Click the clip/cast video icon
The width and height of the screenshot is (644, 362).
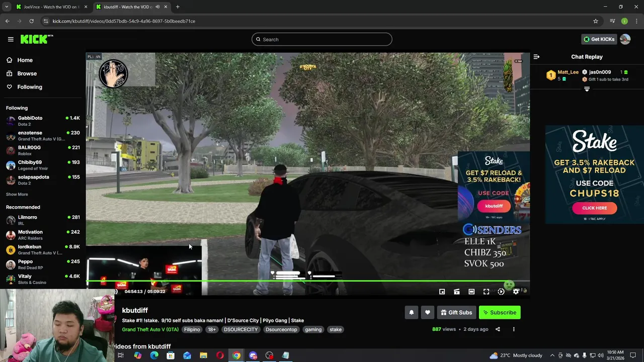coord(456,292)
